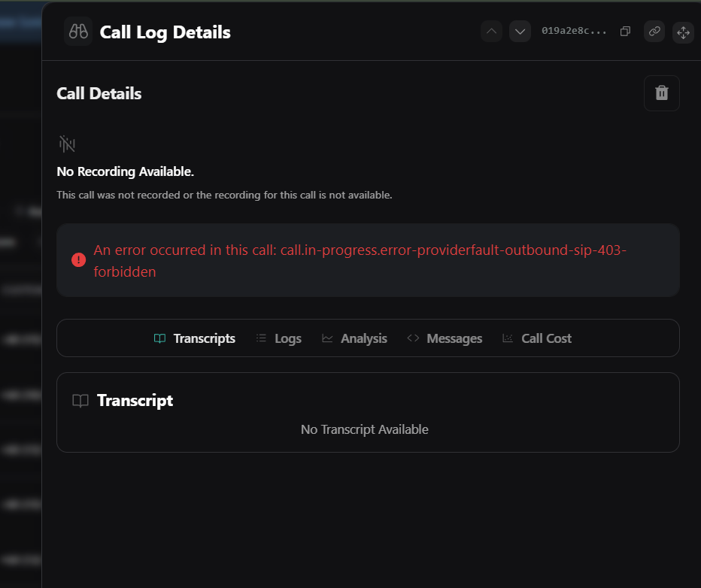Select the Messages tab
This screenshot has width=701, height=588.
[454, 338]
